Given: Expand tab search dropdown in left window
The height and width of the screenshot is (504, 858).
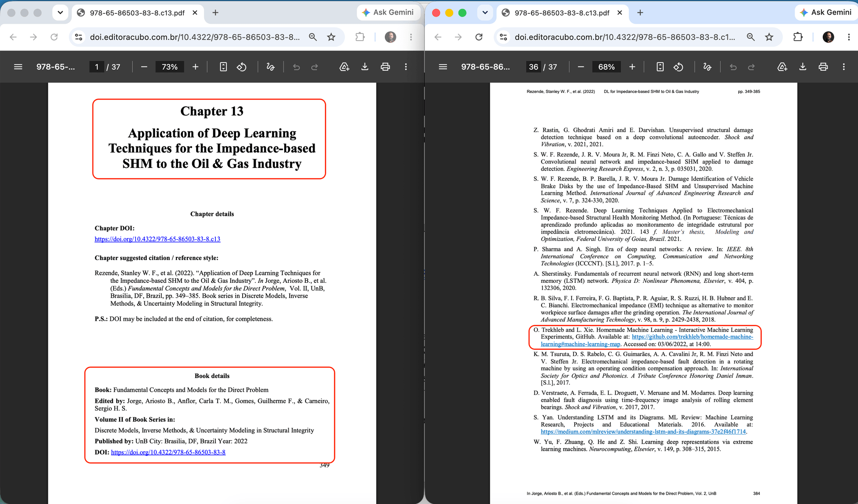Looking at the screenshot, I should [60, 13].
